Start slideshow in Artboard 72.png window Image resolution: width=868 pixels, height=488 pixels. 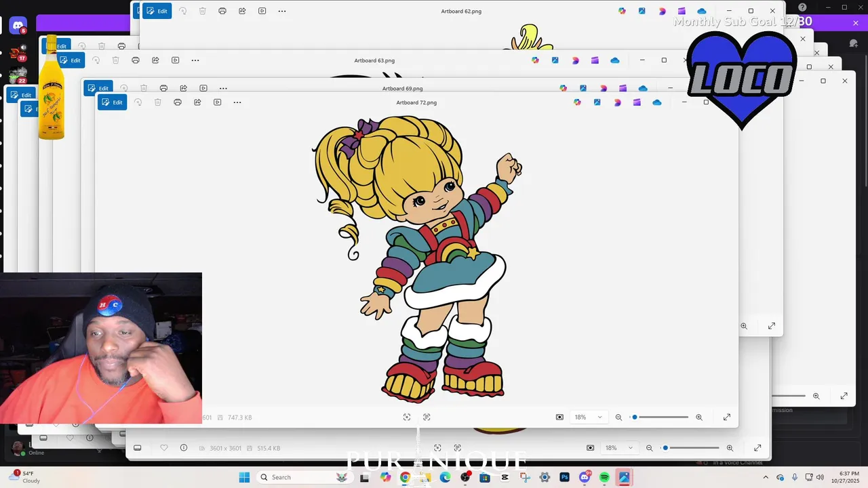pyautogui.click(x=217, y=102)
